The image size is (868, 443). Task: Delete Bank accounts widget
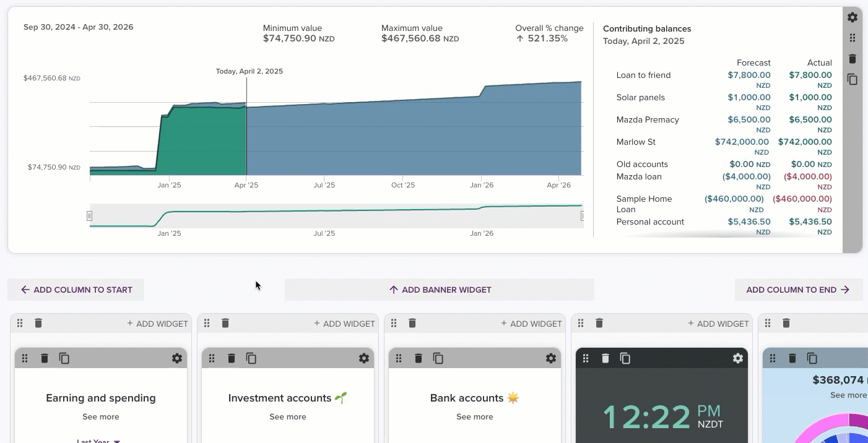[419, 358]
